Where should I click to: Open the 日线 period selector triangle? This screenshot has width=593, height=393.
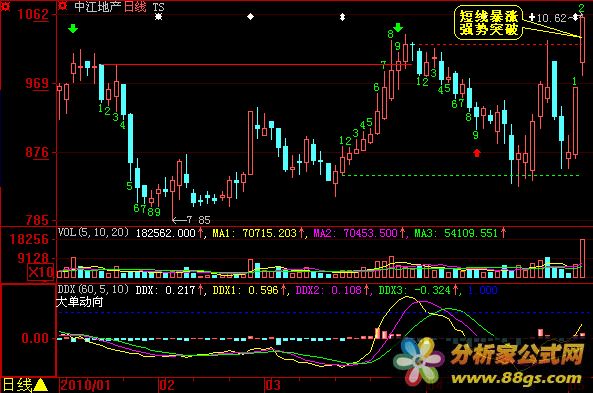click(40, 385)
